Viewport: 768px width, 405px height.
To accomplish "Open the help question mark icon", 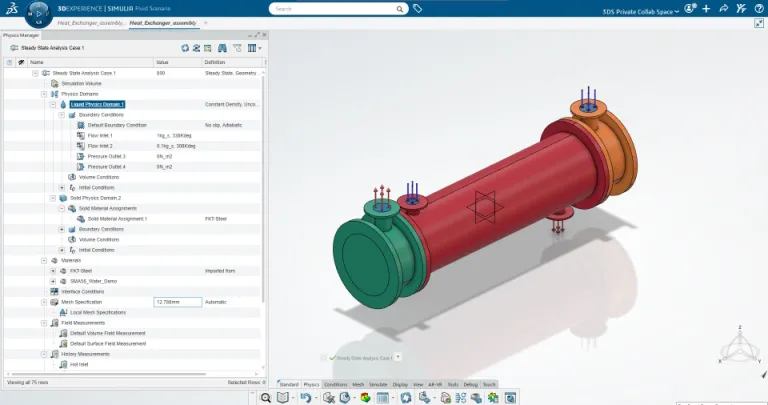I will click(759, 8).
